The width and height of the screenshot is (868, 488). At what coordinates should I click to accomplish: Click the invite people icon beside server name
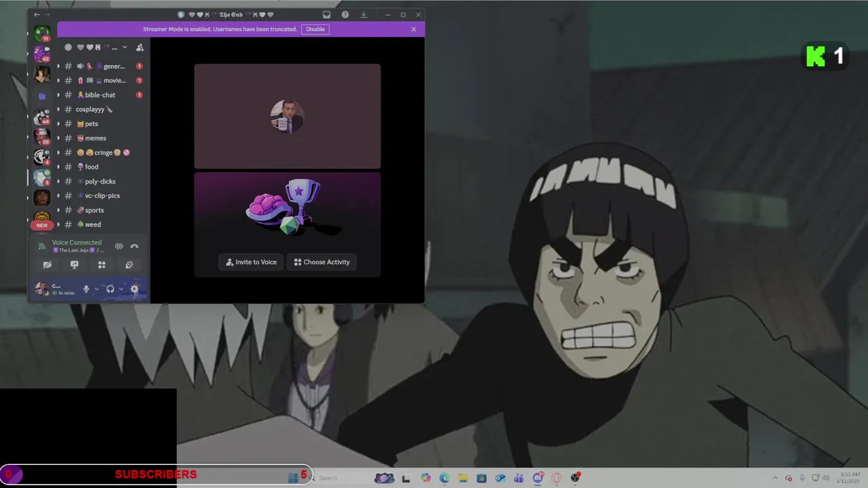[x=140, y=47]
